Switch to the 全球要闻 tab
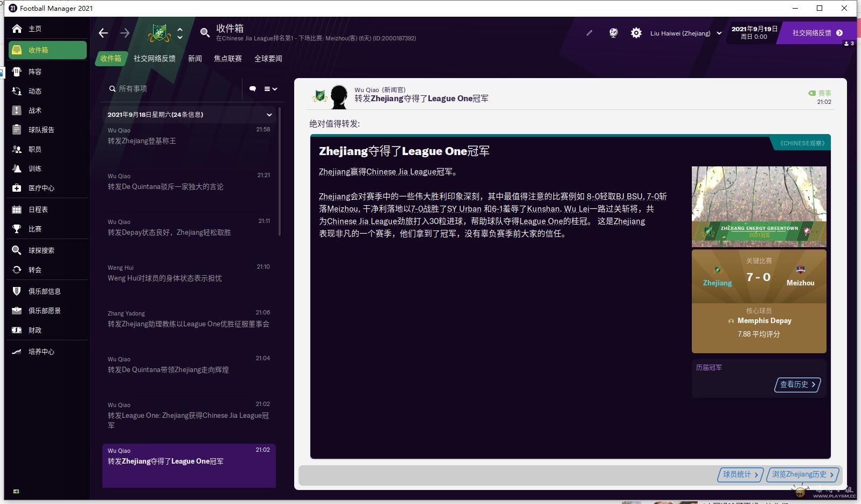This screenshot has width=861, height=504. pos(268,59)
